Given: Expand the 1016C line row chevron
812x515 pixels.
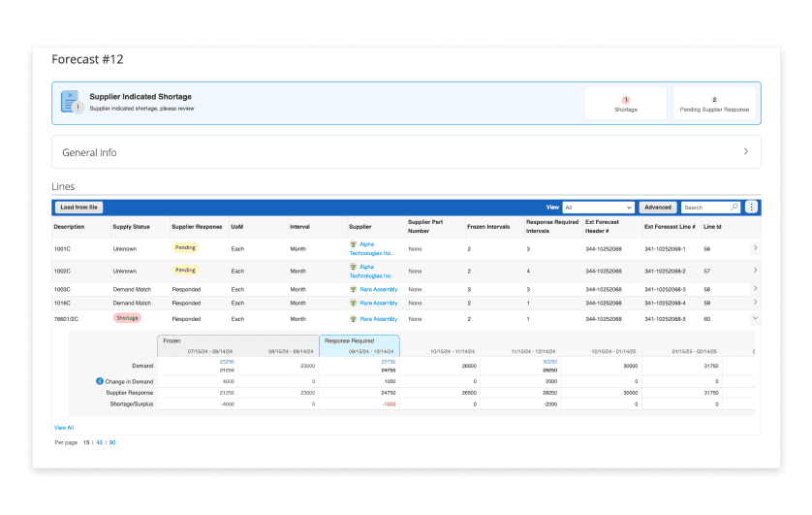Looking at the screenshot, I should coord(755,302).
